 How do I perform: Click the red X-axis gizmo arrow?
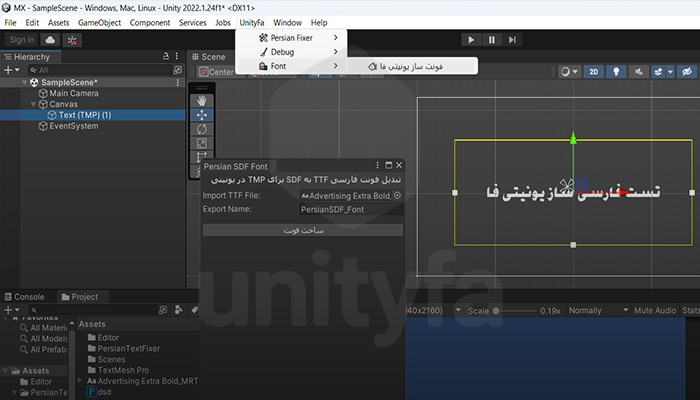(625, 192)
